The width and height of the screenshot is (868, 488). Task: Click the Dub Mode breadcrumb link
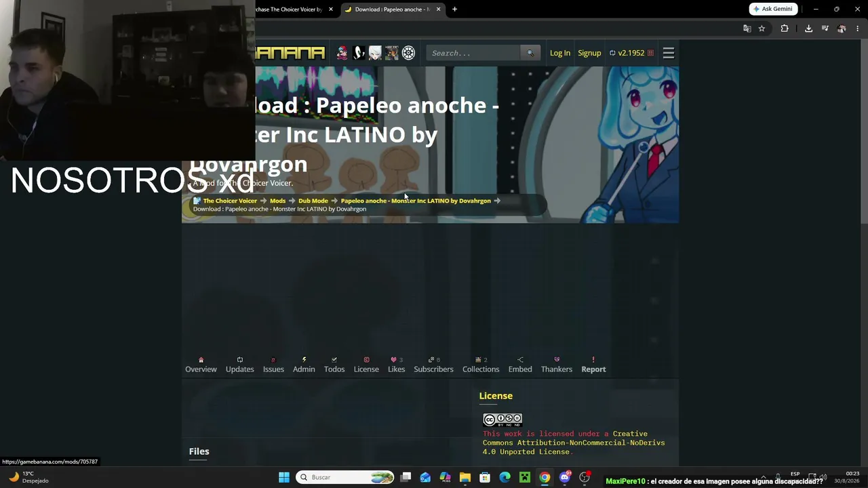[x=313, y=201]
